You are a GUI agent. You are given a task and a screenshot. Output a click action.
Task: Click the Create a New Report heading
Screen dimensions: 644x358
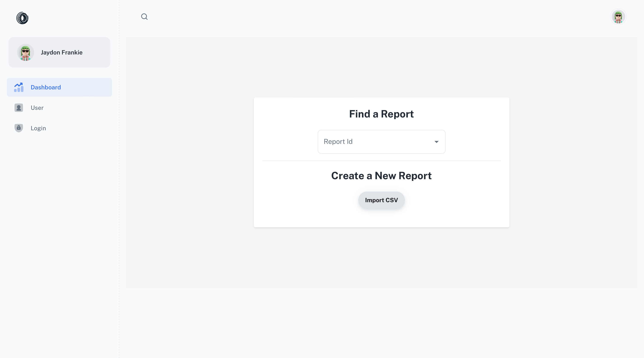click(381, 176)
